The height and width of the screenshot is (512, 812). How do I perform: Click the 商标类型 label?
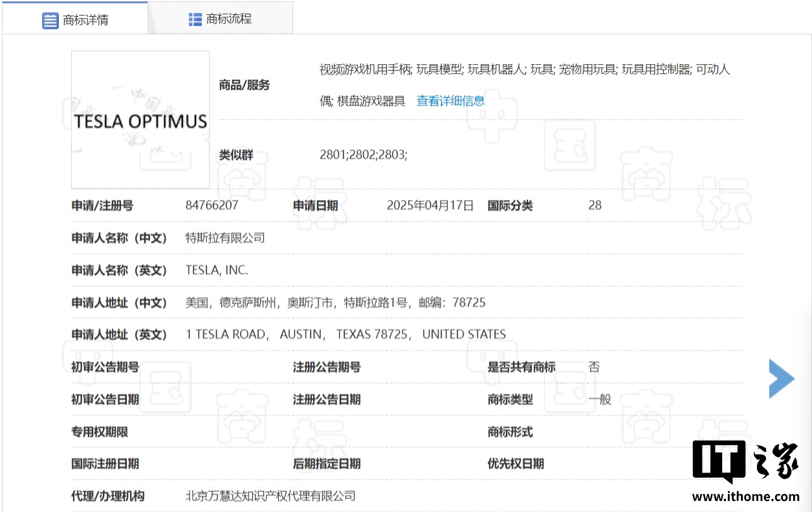click(x=510, y=399)
